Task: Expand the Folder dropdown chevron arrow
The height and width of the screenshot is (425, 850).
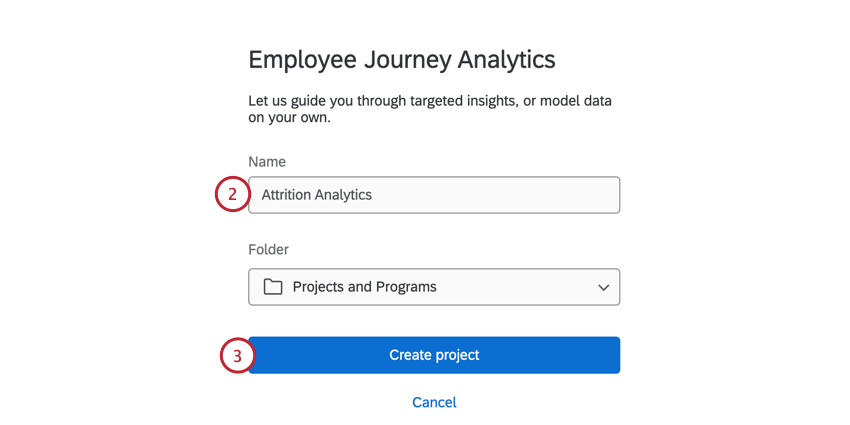Action: point(603,287)
